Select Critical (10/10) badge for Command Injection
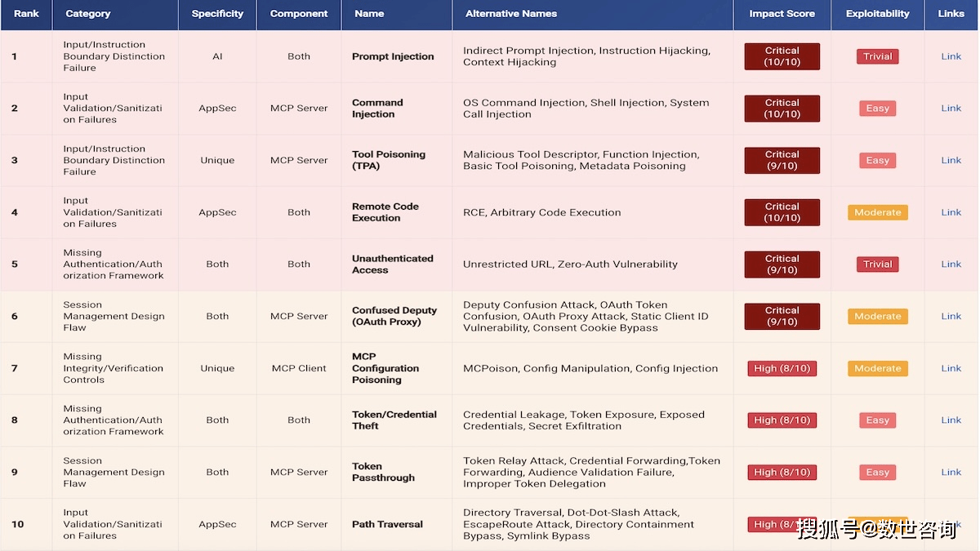The width and height of the screenshot is (980, 551). [x=782, y=109]
